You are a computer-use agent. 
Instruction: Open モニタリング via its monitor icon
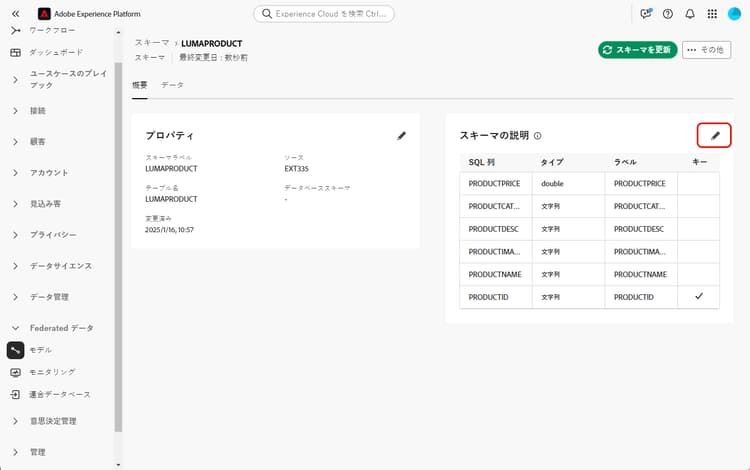[15, 372]
